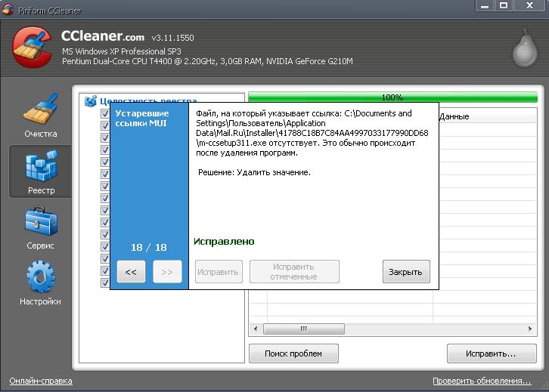The width and height of the screenshot is (549, 392).
Task: Click the green 100% progress bar
Action: tap(392, 97)
